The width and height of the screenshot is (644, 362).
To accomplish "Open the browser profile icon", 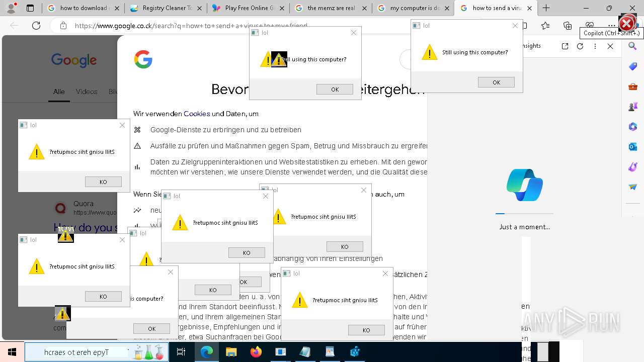I will pyautogui.click(x=12, y=8).
